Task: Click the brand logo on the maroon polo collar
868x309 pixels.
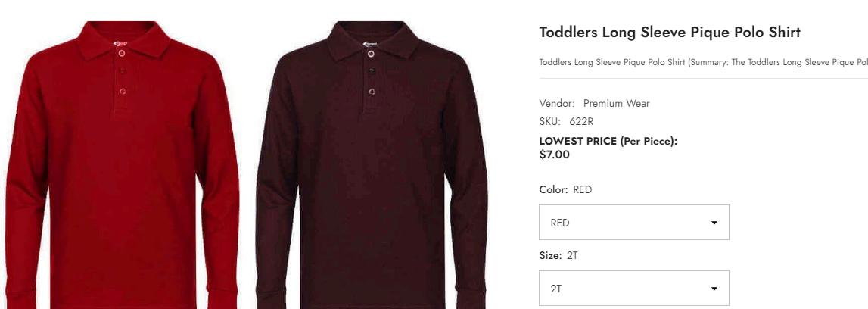Action: [x=369, y=43]
